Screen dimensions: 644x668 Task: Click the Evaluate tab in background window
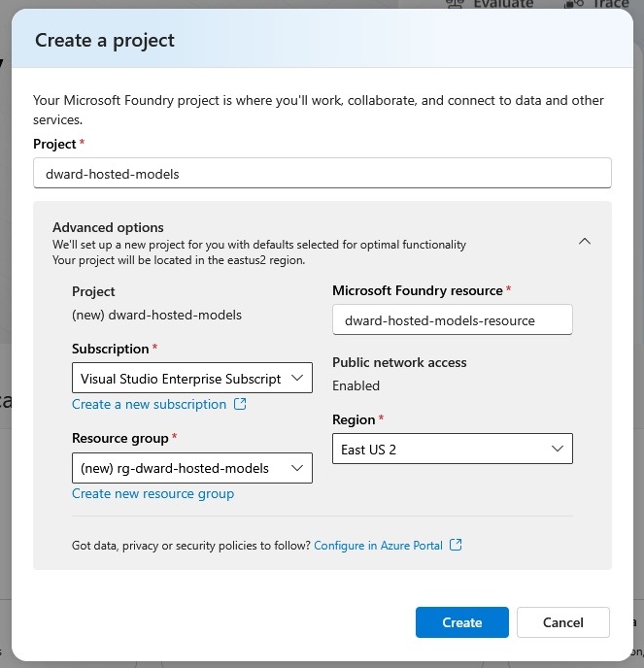pos(490,4)
